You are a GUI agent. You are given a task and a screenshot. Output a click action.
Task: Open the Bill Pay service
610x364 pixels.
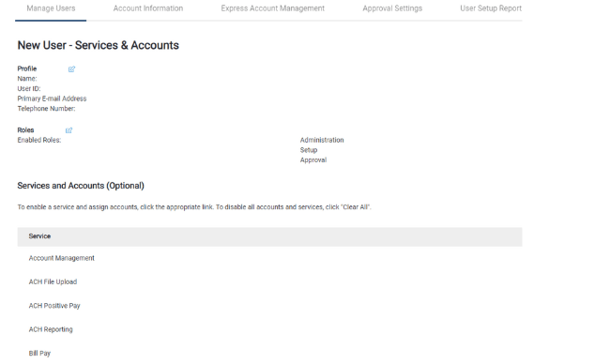click(x=39, y=354)
